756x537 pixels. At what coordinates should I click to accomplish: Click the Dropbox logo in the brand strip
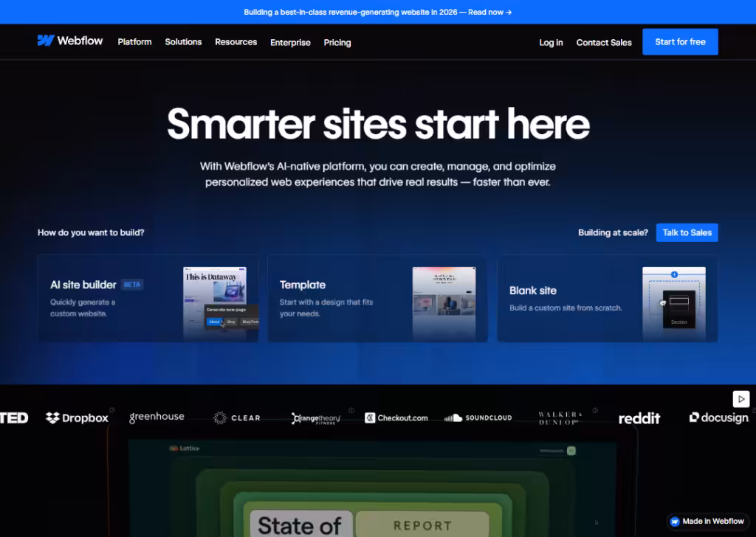point(76,417)
